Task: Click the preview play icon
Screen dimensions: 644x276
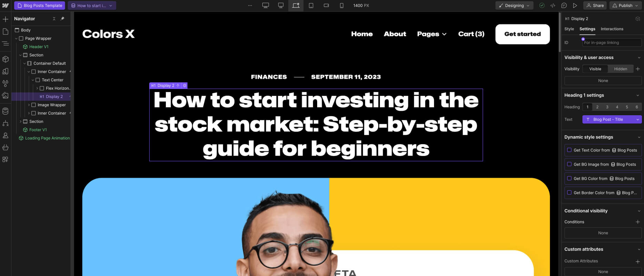Action: point(575,6)
